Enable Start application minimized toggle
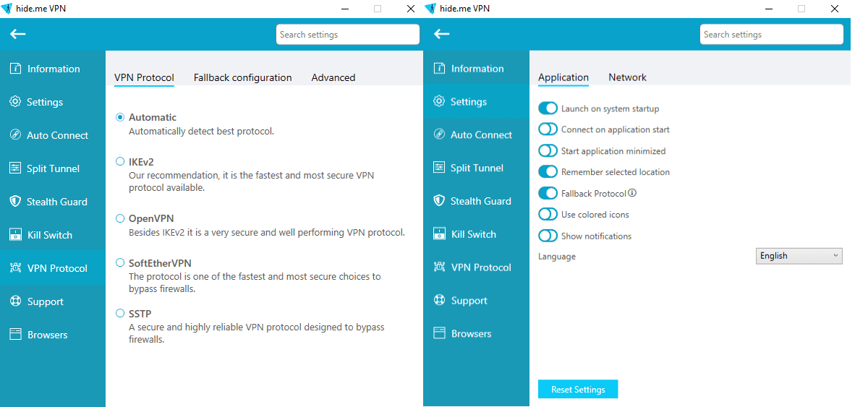Screen dimensions: 868x407 (548, 151)
